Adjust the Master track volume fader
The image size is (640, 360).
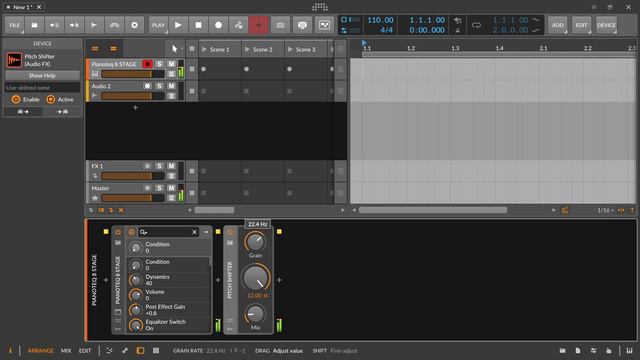pos(133,198)
